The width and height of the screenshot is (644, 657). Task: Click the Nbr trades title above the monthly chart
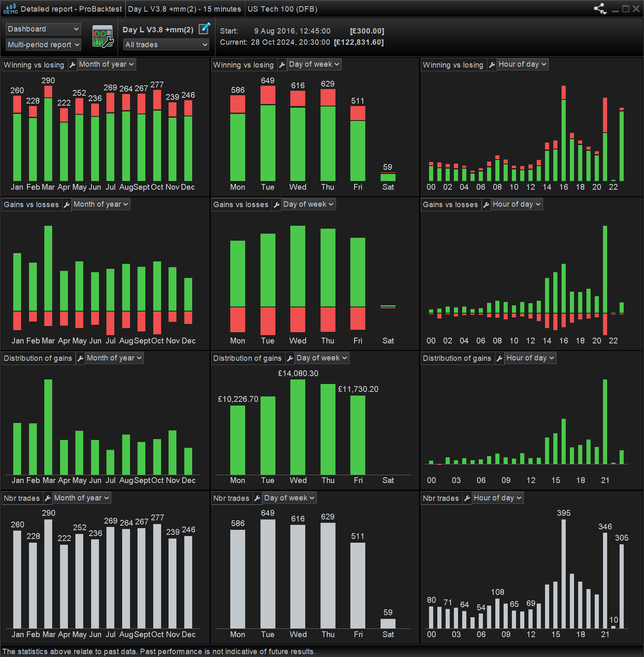point(22,498)
